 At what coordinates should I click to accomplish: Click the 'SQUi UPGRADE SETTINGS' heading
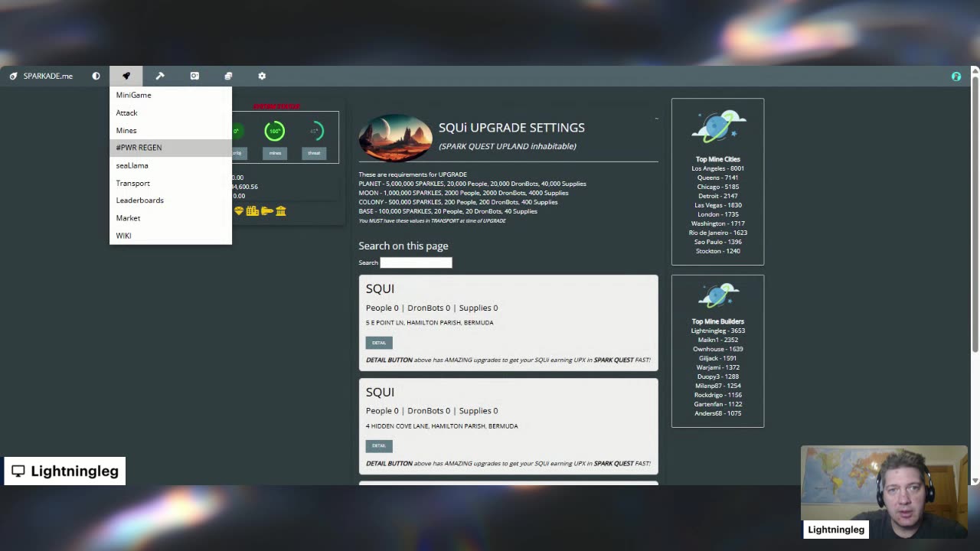pos(511,128)
